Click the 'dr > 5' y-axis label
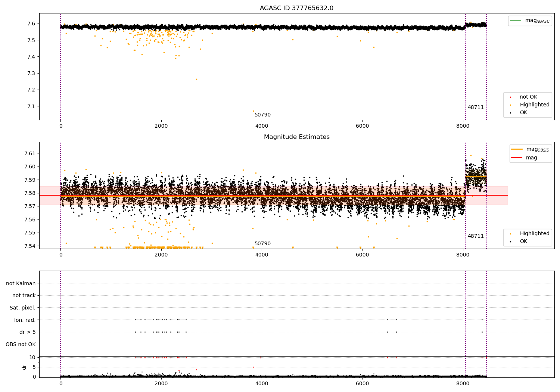The width and height of the screenshot is (560, 392). (28, 332)
